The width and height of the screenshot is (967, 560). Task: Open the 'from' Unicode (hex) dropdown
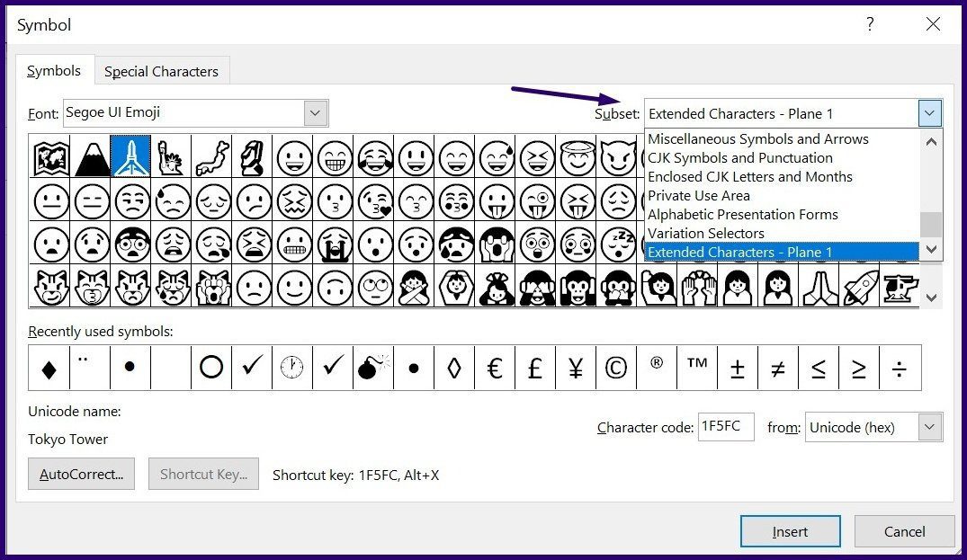(x=930, y=428)
